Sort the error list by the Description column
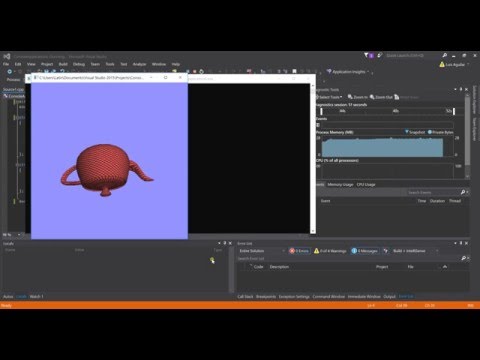The height and width of the screenshot is (360, 480). click(x=279, y=267)
